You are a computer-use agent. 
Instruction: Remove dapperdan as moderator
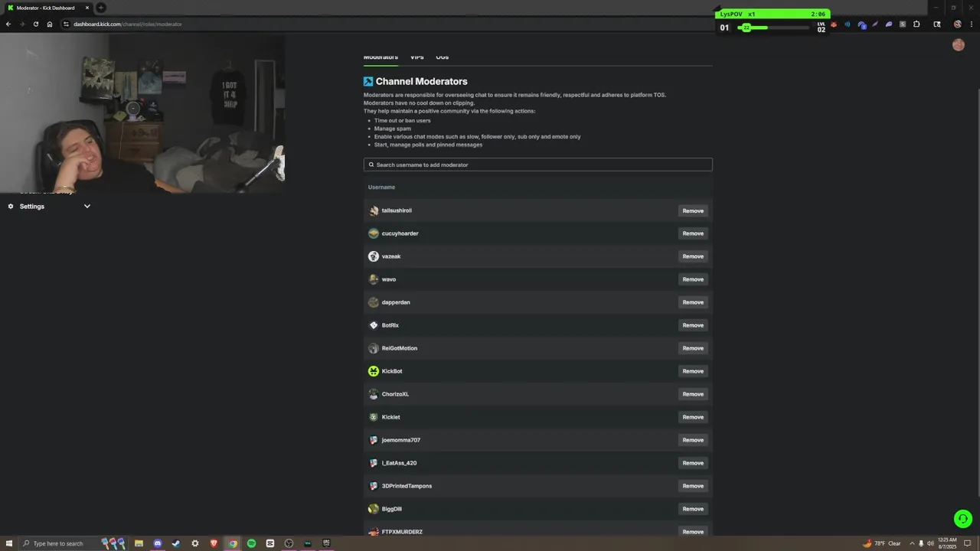[693, 302]
